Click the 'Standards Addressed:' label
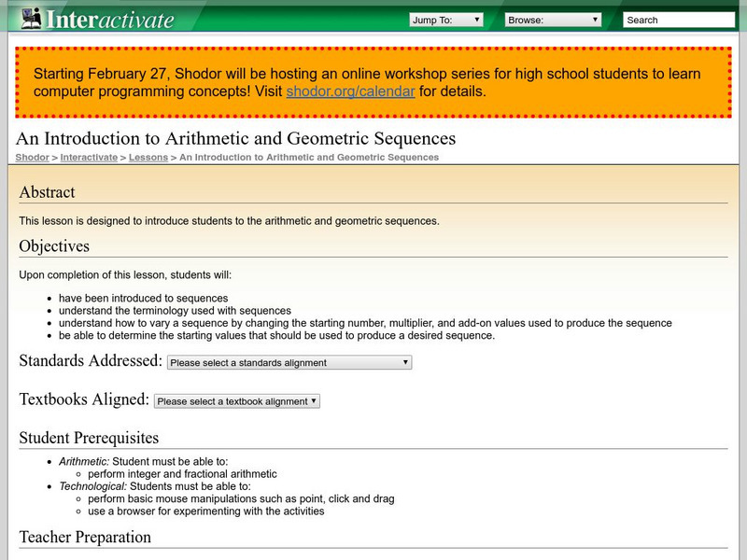The height and width of the screenshot is (560, 747). (x=91, y=360)
